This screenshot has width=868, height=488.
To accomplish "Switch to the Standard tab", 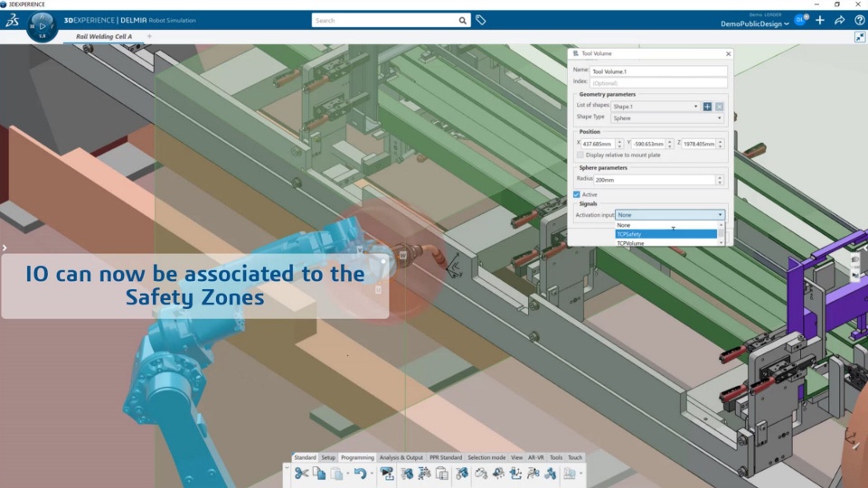I will (x=305, y=457).
